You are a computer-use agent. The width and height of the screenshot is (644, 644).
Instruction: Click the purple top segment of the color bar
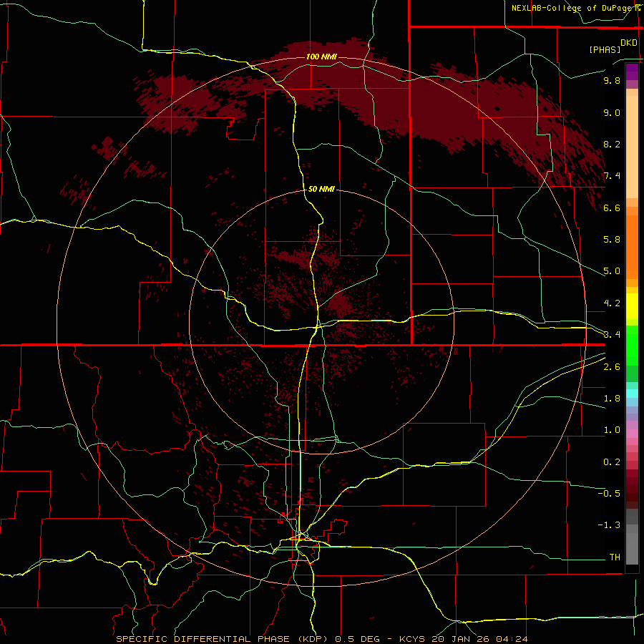coord(632,72)
